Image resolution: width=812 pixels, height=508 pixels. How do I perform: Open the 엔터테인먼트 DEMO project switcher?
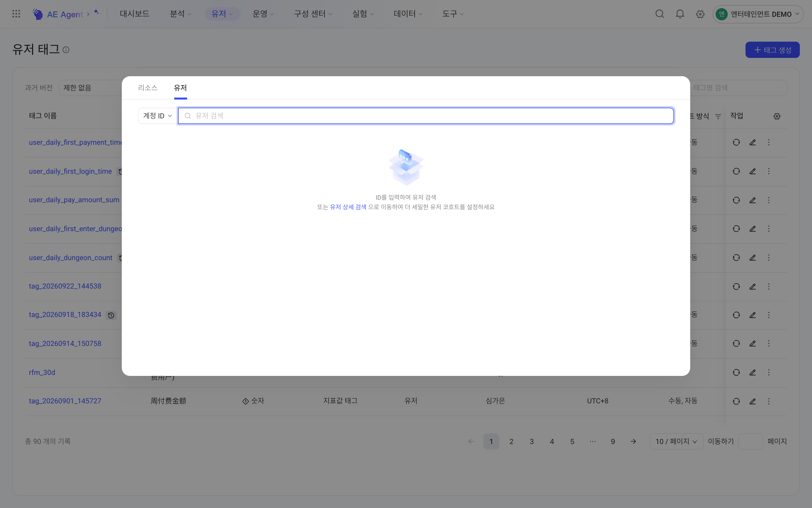click(x=758, y=14)
